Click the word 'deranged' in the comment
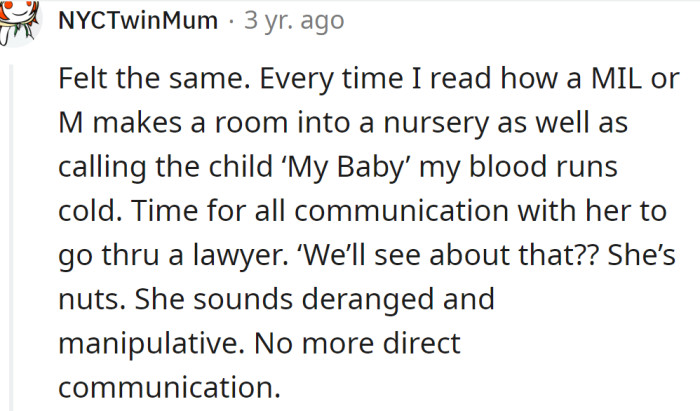Image resolution: width=700 pixels, height=411 pixels. click(367, 299)
